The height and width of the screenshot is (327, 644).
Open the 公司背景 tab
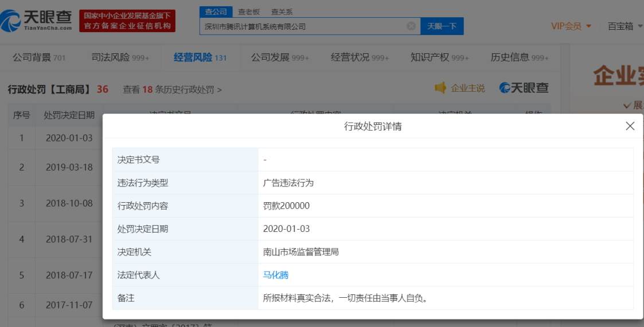[39, 57]
